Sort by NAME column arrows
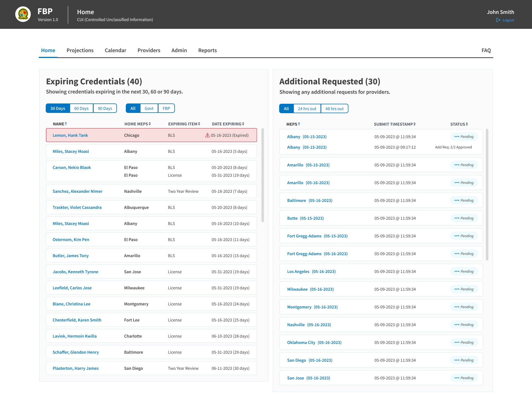 point(66,124)
